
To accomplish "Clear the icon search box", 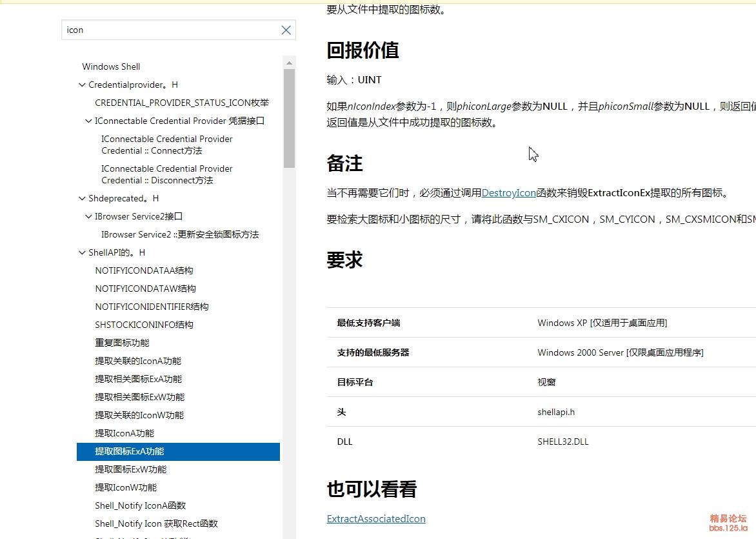I will coord(286,30).
